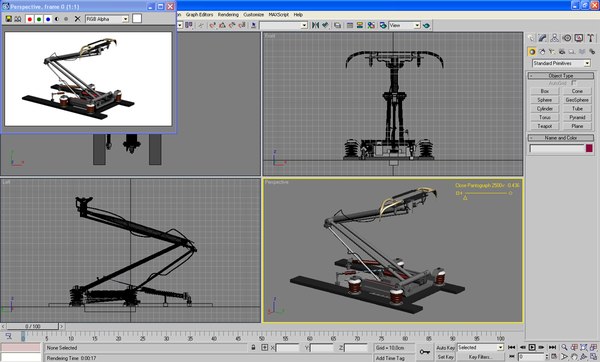This screenshot has width=600, height=362.
Task: Toggle the blue channel display
Action: pos(48,19)
